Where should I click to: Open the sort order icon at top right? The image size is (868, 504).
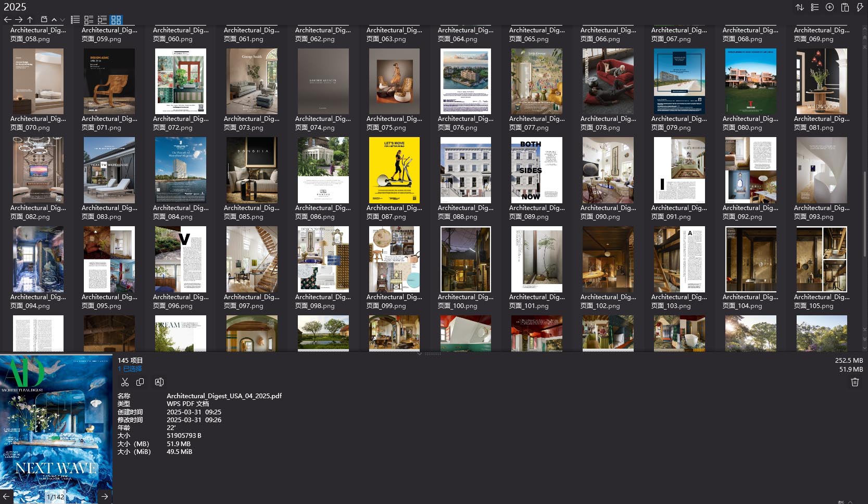point(800,7)
